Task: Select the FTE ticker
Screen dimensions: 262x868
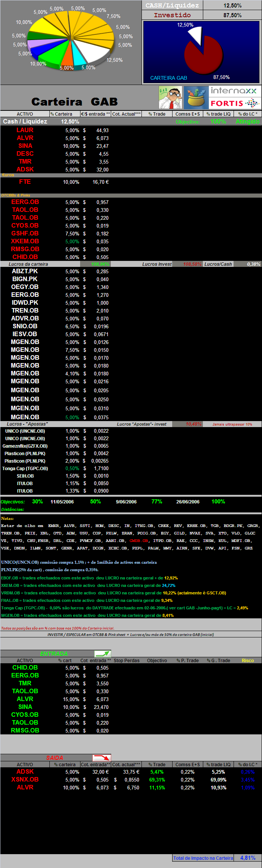Action: 25,182
